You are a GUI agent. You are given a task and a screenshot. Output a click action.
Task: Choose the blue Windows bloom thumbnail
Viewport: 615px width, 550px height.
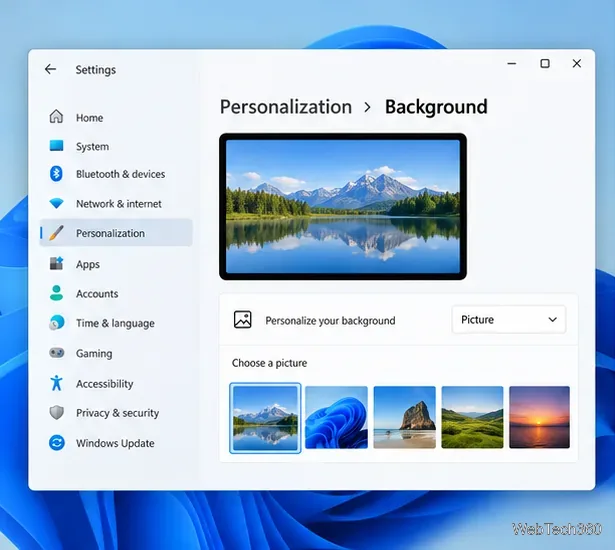336,417
